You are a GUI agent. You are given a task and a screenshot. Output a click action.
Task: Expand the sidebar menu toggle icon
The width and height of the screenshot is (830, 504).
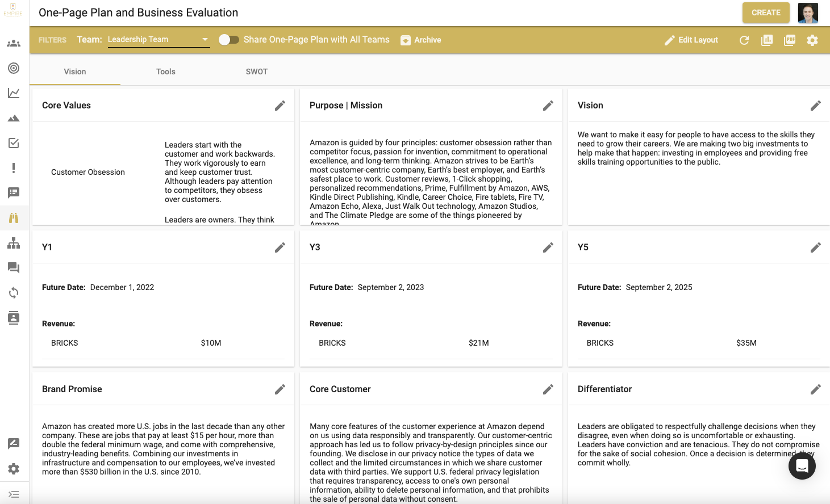click(x=14, y=494)
